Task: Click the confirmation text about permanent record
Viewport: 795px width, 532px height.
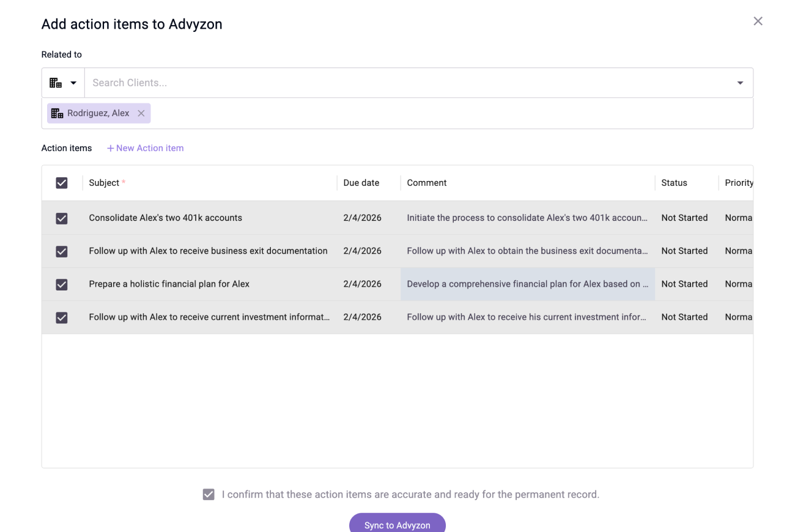Action: click(410, 494)
